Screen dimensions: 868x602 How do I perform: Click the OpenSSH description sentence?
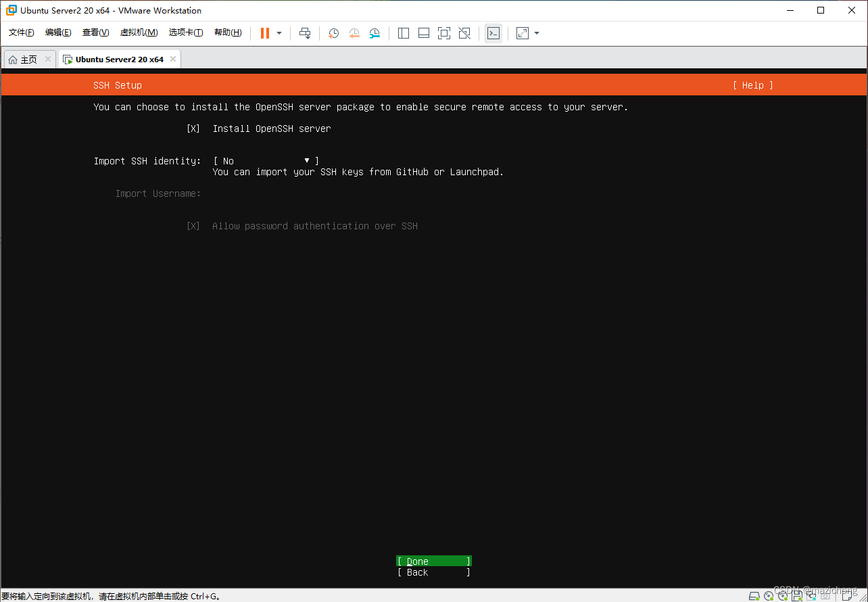click(x=361, y=107)
